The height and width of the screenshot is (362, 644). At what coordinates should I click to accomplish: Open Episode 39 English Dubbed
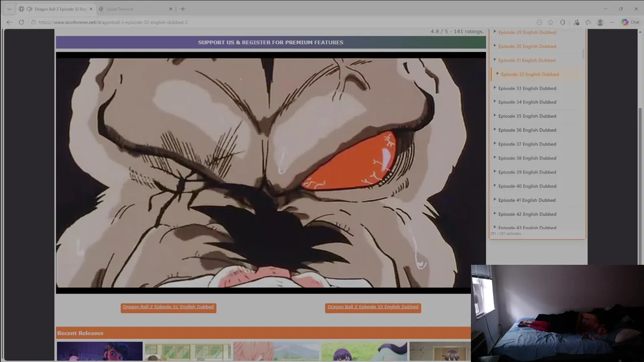(527, 172)
